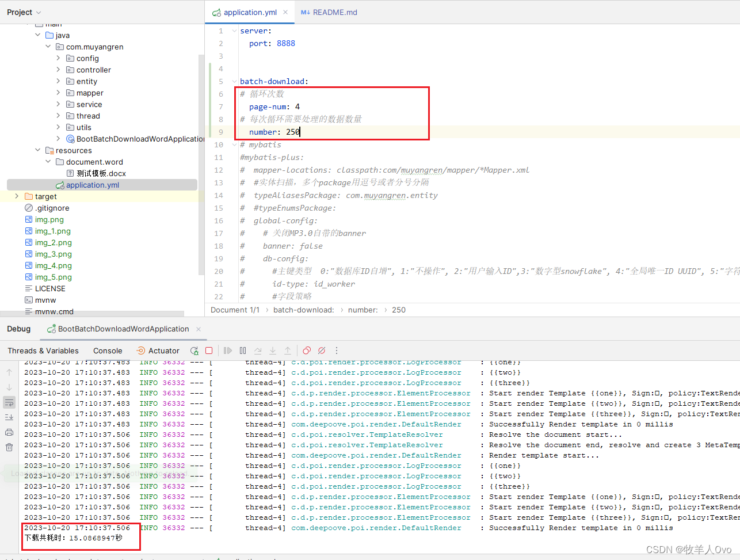Expand the controller package
The width and height of the screenshot is (740, 560).
(x=58, y=70)
